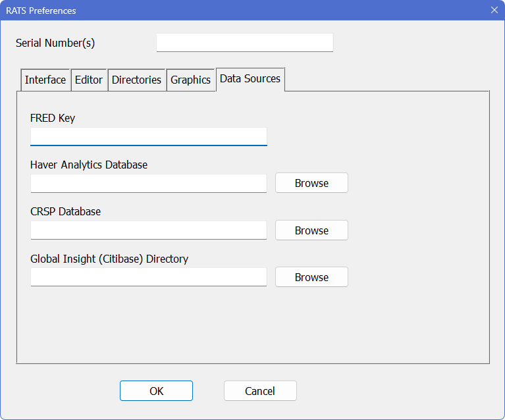The height and width of the screenshot is (420, 505).
Task: Close the RATS Preferences dialog
Action: coord(494,10)
